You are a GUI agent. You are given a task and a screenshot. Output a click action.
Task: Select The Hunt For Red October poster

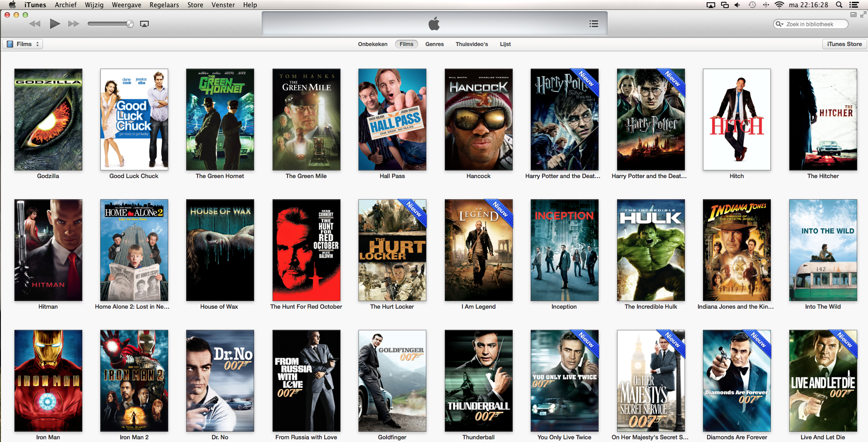coord(307,250)
